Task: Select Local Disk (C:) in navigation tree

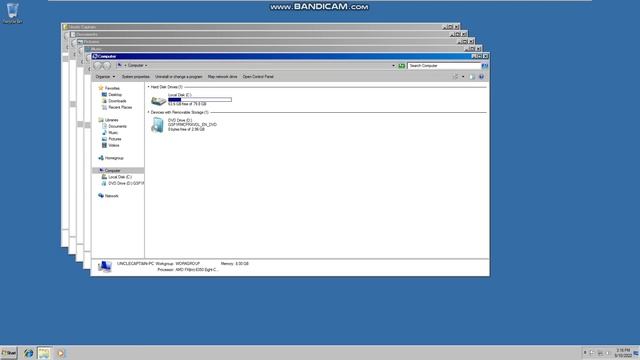Action: [120, 177]
